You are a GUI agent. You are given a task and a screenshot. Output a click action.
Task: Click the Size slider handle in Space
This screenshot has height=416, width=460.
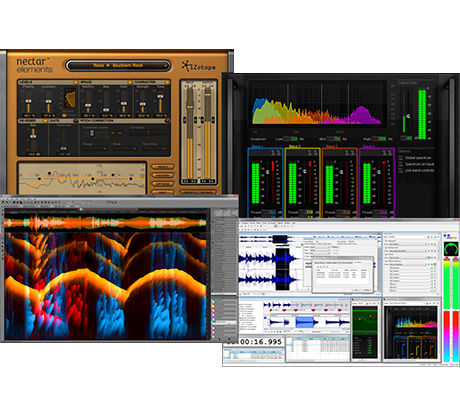[x=106, y=109]
